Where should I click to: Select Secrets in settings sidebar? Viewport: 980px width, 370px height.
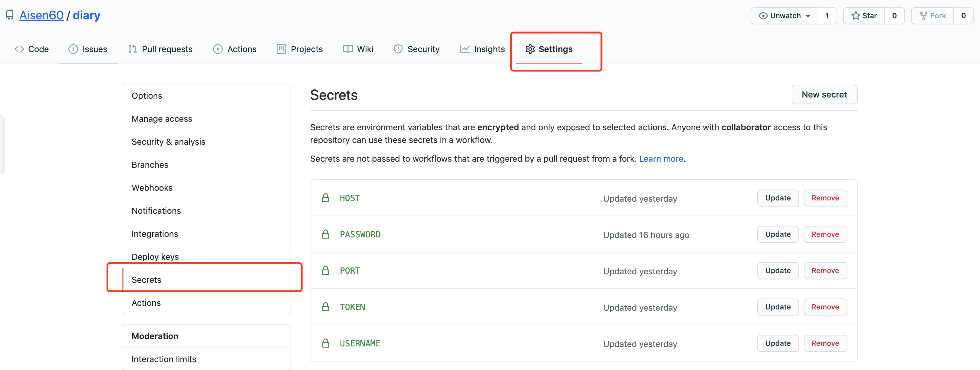pyautogui.click(x=206, y=280)
